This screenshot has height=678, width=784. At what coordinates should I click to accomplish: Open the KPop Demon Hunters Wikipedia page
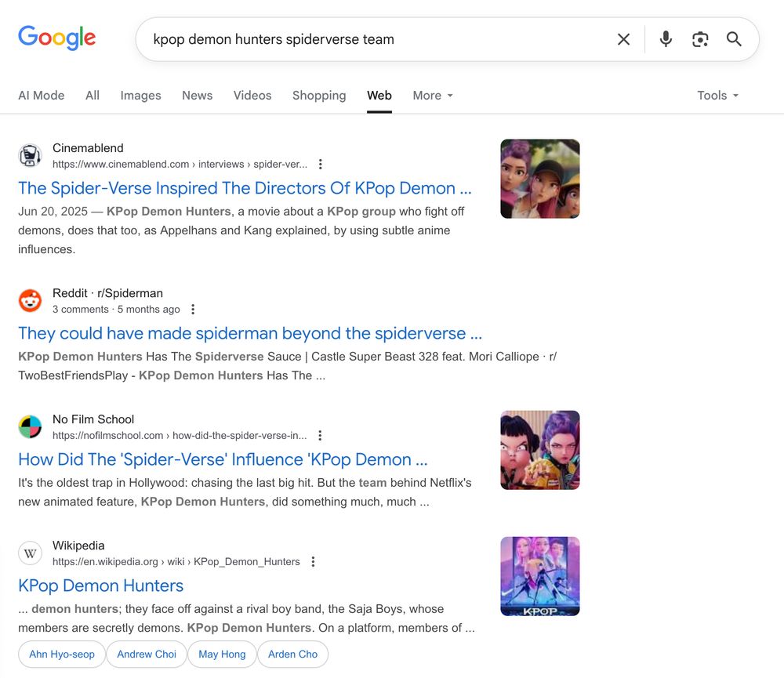(x=100, y=586)
